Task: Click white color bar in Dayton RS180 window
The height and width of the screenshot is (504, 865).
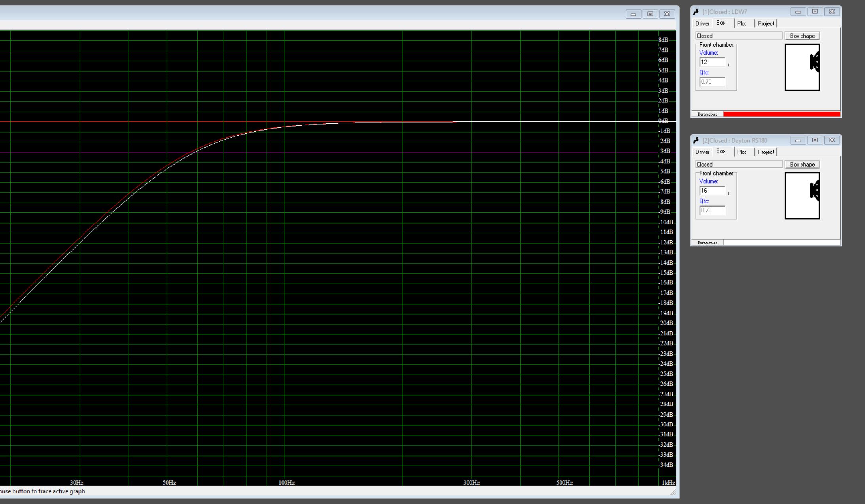Action: 782,243
